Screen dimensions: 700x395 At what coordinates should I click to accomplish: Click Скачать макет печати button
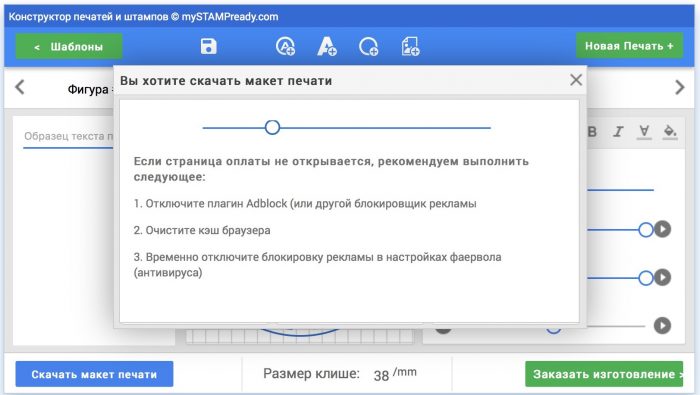[94, 374]
